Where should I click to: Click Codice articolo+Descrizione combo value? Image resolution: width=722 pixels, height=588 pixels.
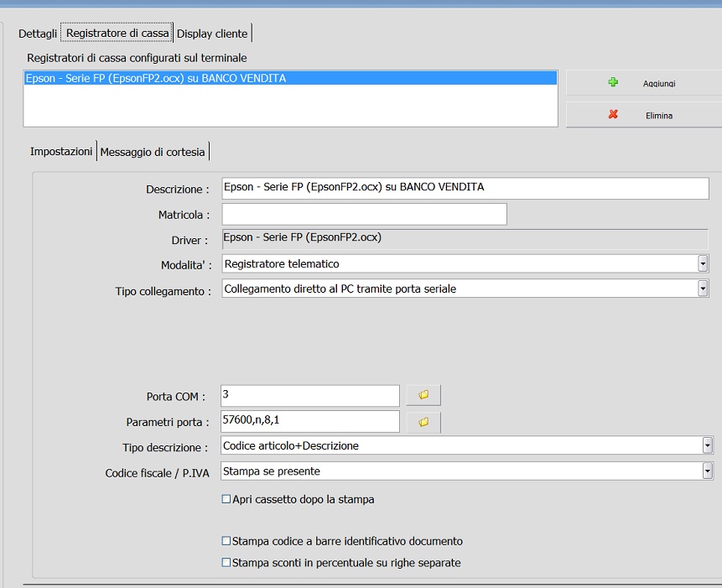(290, 445)
